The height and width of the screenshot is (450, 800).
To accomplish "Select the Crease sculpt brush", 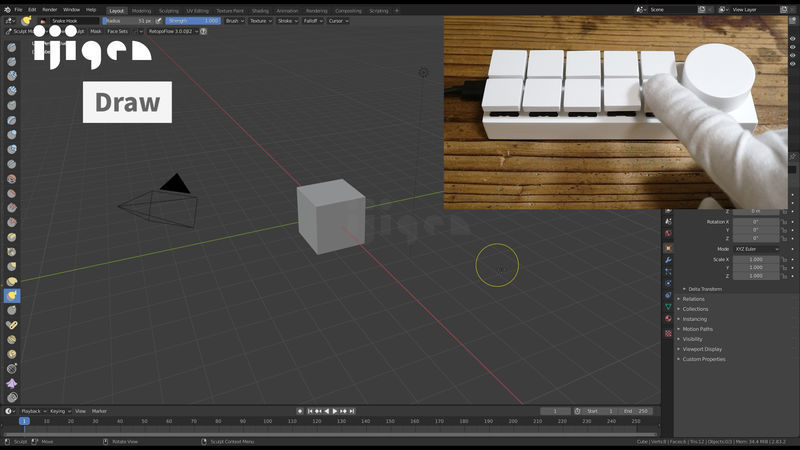I will click(x=12, y=164).
